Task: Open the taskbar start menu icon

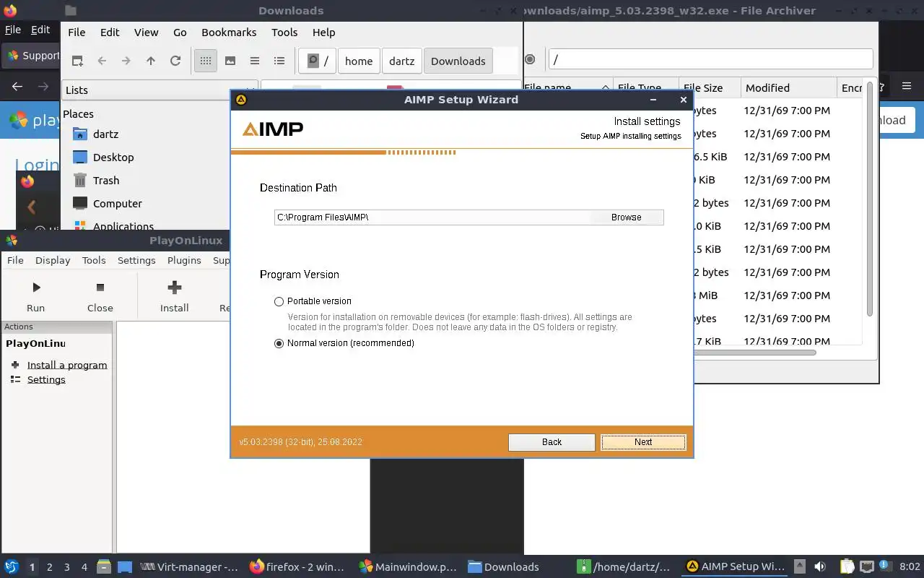Action: click(12, 566)
